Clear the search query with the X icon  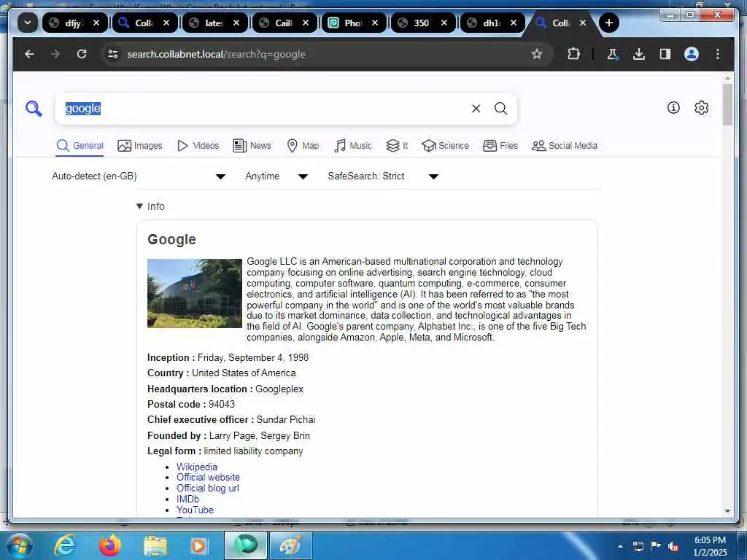tap(476, 109)
